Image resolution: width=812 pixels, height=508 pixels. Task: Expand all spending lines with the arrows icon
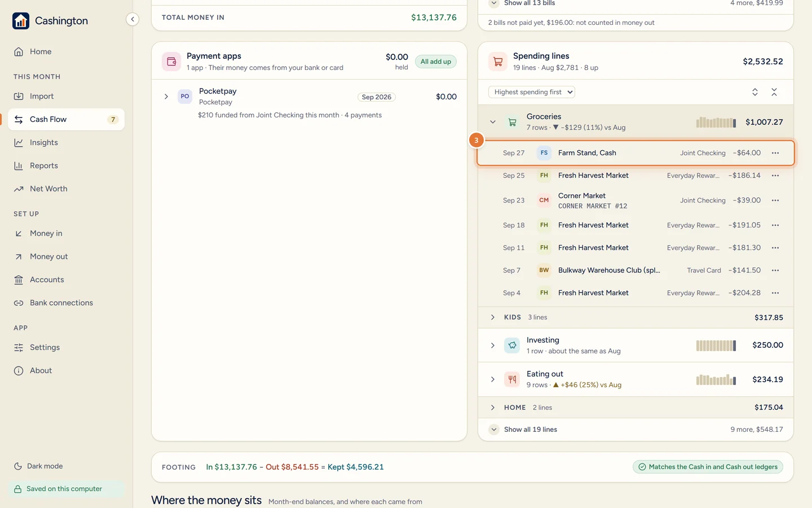[755, 92]
